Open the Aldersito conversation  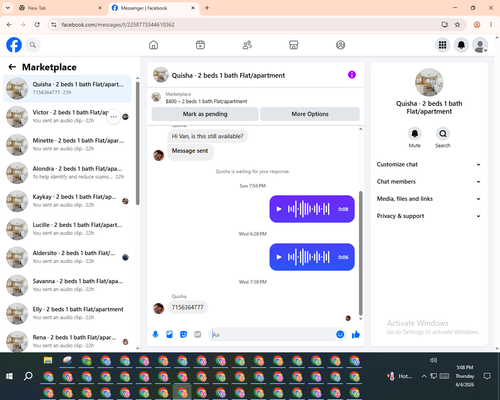coord(67,257)
